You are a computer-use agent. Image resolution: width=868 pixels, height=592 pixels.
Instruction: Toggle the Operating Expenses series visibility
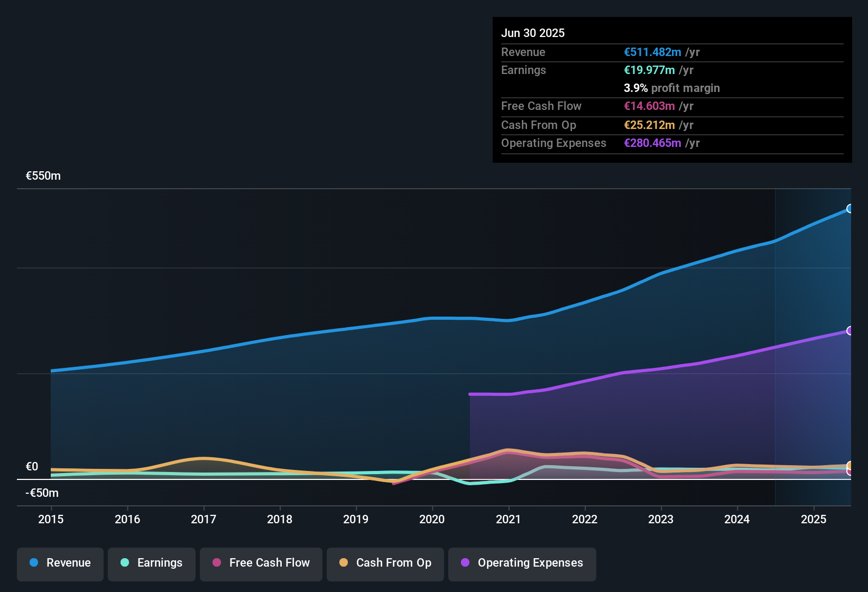coord(522,563)
